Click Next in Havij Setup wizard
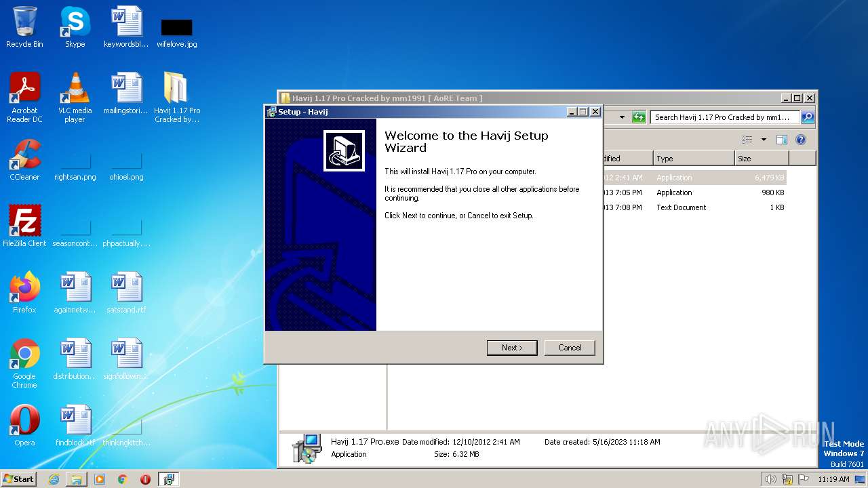Viewport: 868px width, 488px height. tap(512, 348)
